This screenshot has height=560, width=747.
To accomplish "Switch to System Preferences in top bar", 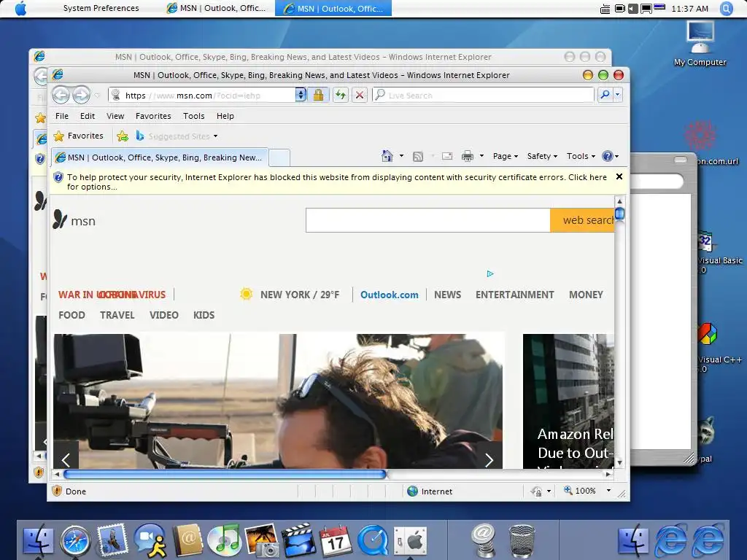I will tap(101, 8).
